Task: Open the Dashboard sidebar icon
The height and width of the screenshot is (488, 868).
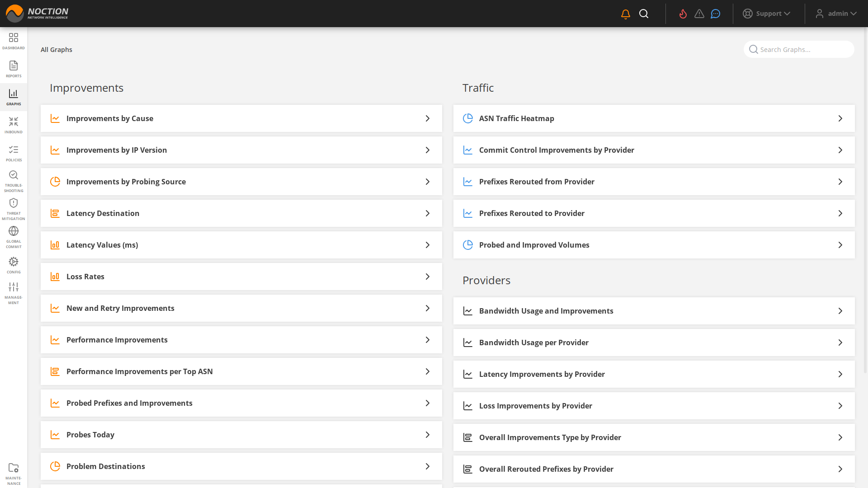Action: click(x=14, y=41)
